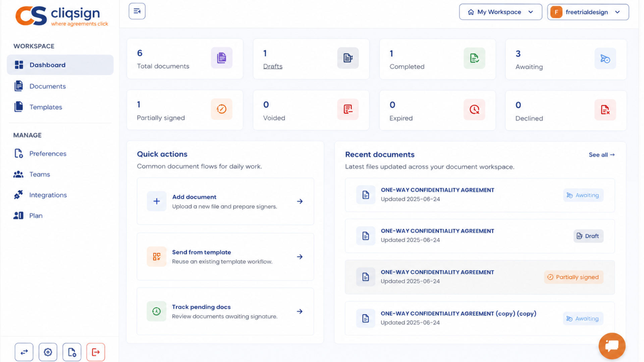Click the See all link
This screenshot has height=362, width=644.
click(x=602, y=155)
